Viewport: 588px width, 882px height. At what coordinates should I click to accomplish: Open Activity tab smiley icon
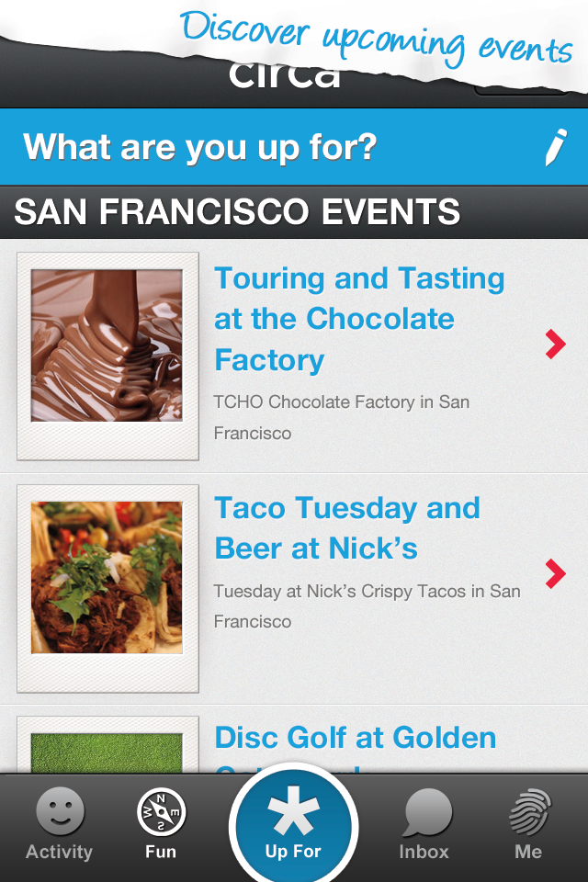pyautogui.click(x=61, y=810)
